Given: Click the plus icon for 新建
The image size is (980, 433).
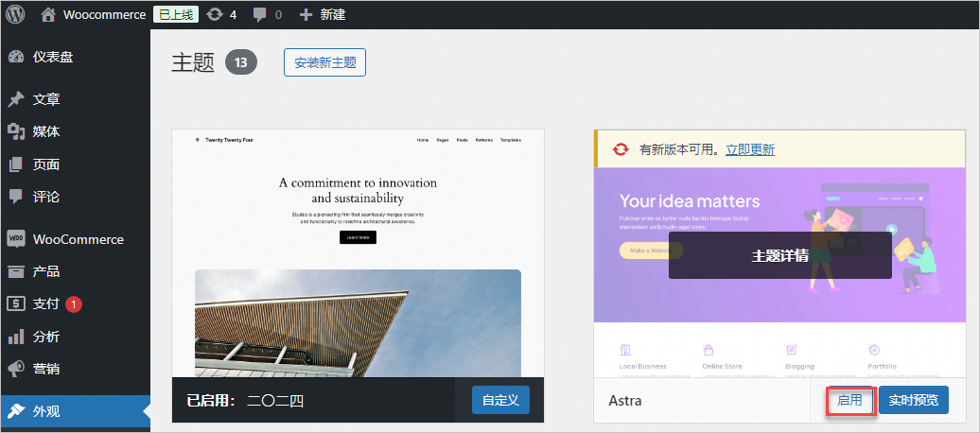Looking at the screenshot, I should (x=305, y=14).
